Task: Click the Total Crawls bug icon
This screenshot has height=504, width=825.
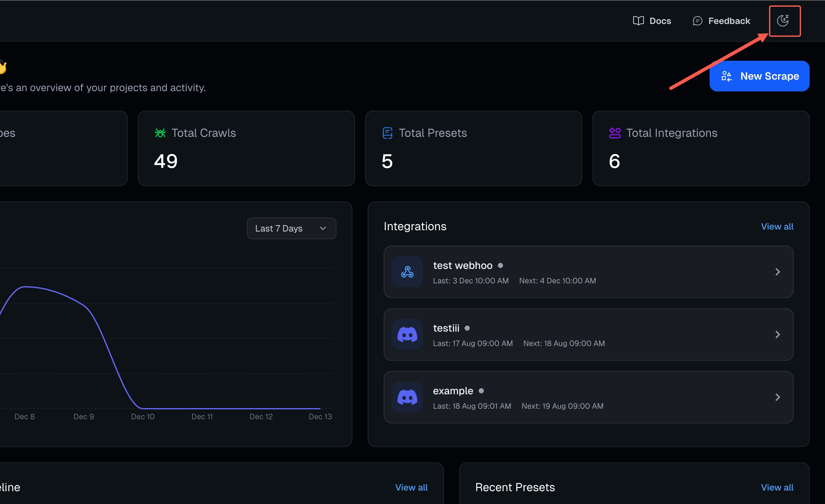Action: [160, 133]
